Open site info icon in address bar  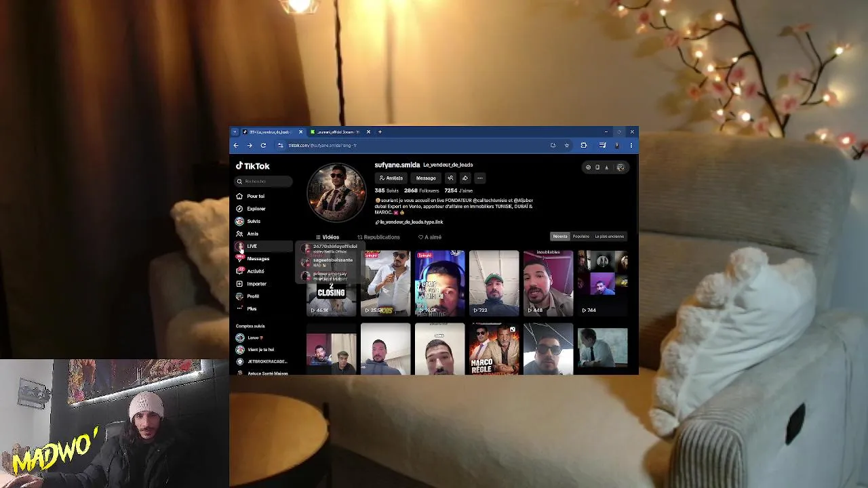point(281,145)
